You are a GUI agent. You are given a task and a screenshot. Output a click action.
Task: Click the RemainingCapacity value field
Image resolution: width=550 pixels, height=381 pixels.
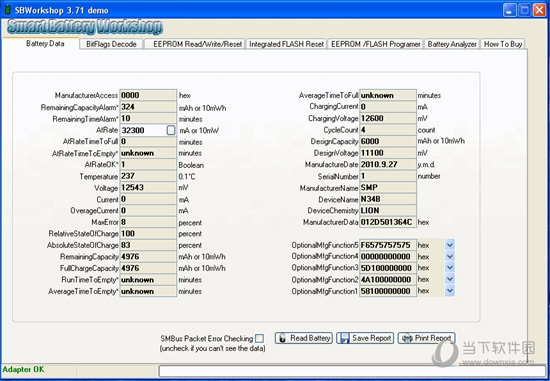148,257
